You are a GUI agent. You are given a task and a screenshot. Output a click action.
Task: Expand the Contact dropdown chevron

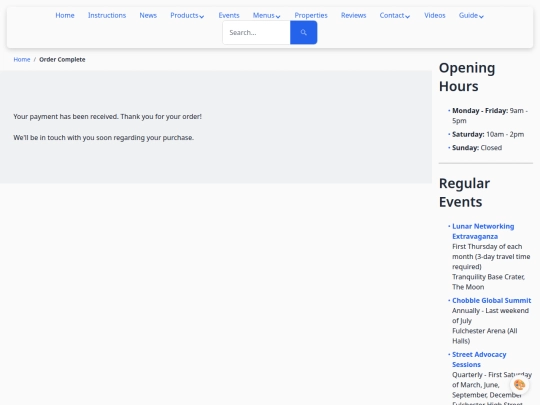coord(408,16)
